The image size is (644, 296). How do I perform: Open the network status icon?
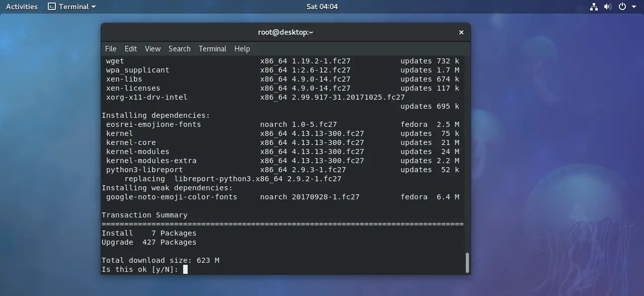click(x=594, y=7)
